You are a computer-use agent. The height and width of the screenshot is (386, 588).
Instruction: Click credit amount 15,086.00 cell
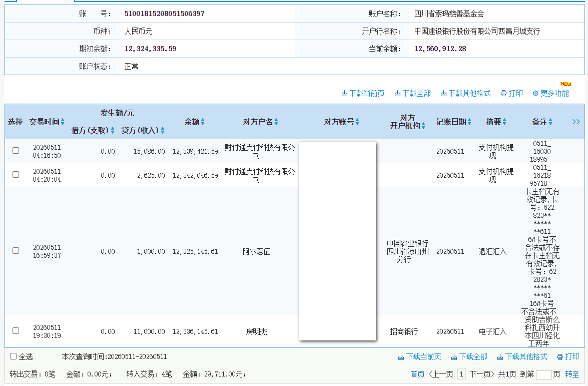[149, 151]
